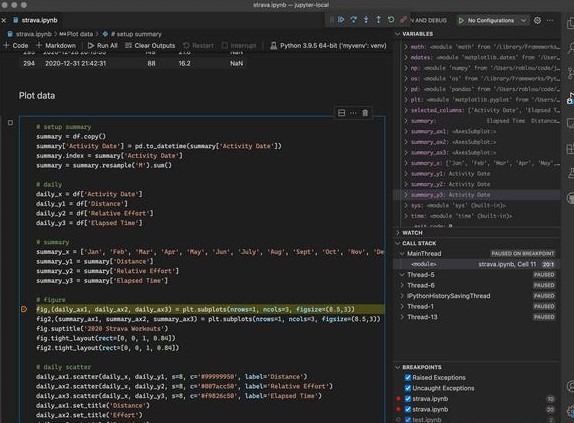Click the 2020-12-31 21:42:31 table cell
574x423 pixels.
75,63
